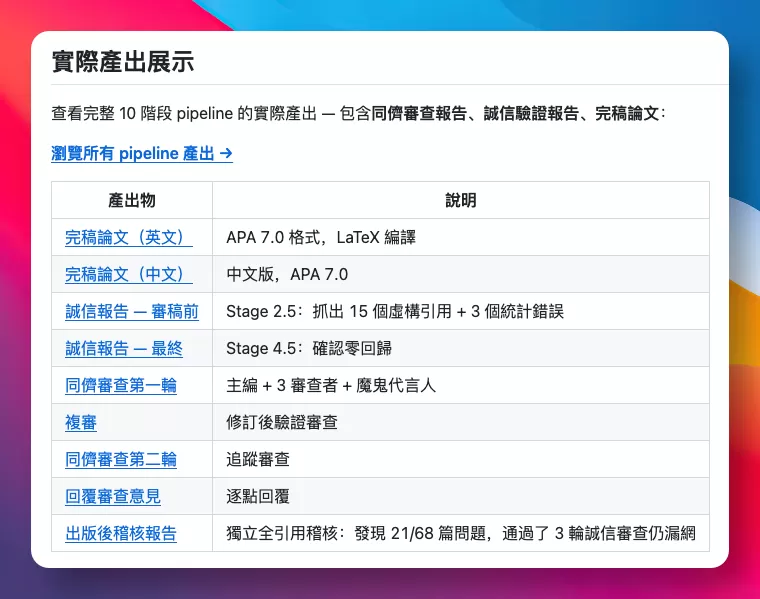Open 誠信報告 — 審稿前 link
760x599 pixels.
click(x=132, y=311)
